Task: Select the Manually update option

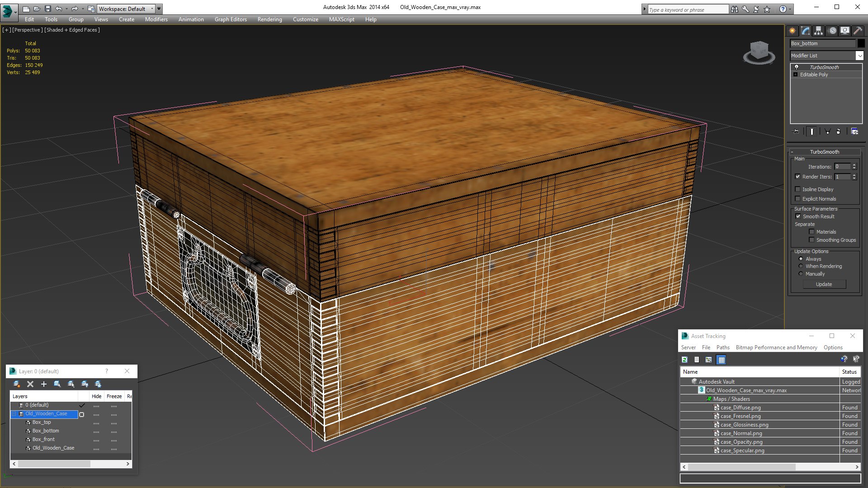Action: pyautogui.click(x=801, y=274)
